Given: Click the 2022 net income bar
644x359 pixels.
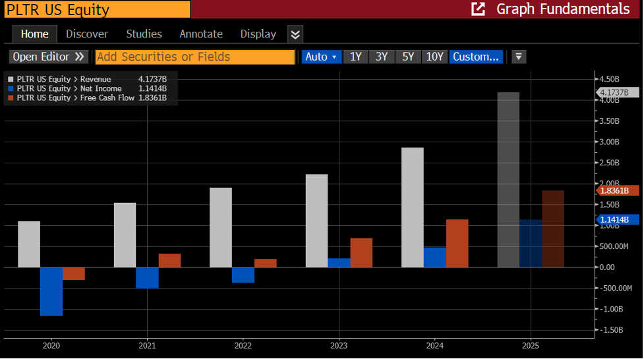Looking at the screenshot, I should point(243,275).
